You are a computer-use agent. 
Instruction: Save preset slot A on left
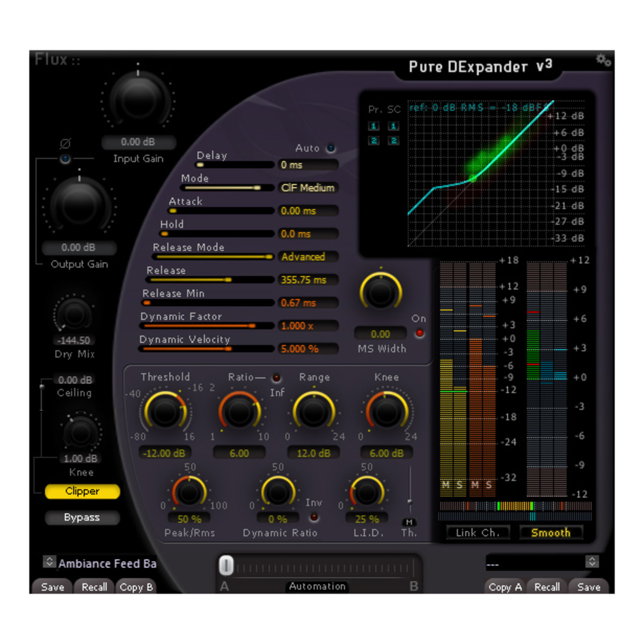[x=53, y=587]
